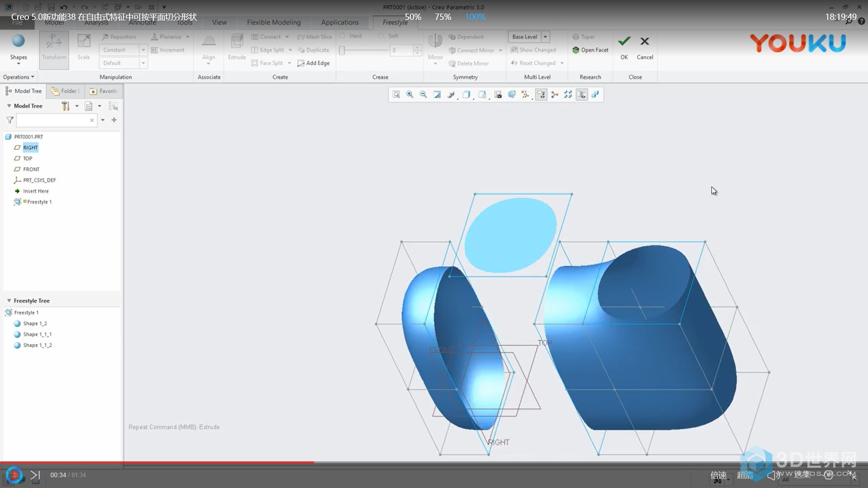This screenshot has height=488, width=868.
Task: Toggle spin center display icon
Action: tap(555, 94)
